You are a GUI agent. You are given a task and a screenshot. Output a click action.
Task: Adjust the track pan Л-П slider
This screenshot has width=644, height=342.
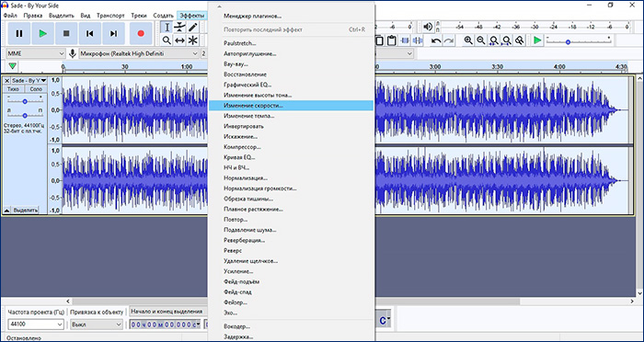tap(25, 115)
